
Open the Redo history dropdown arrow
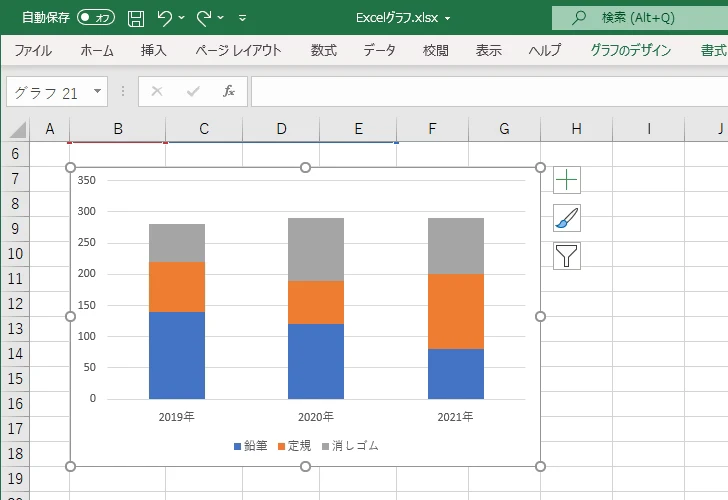point(221,18)
